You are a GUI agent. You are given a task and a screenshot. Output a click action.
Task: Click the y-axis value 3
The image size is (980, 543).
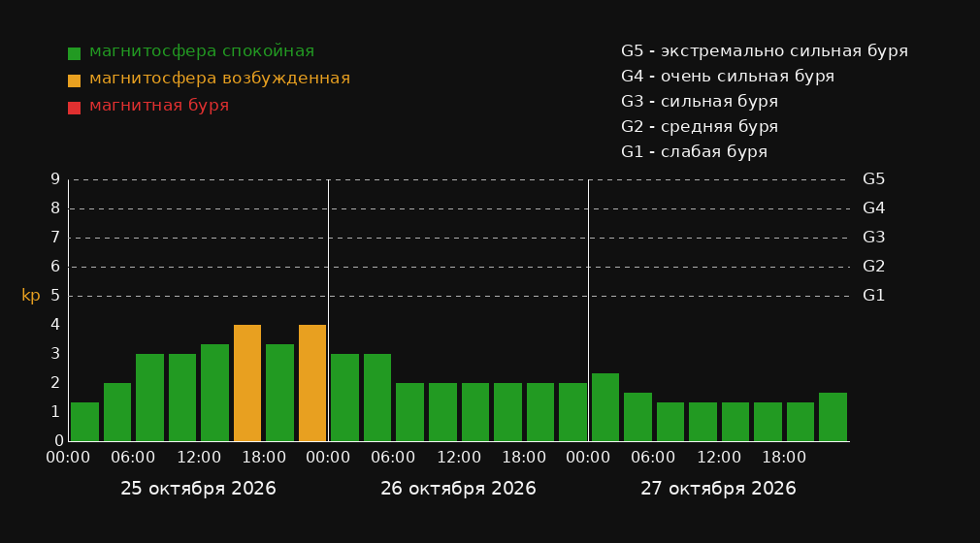(55, 354)
